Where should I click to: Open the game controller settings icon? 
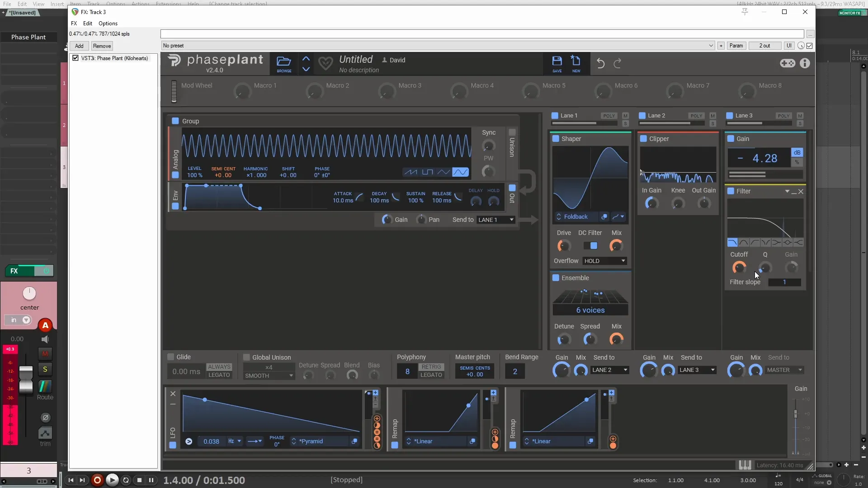click(x=788, y=63)
